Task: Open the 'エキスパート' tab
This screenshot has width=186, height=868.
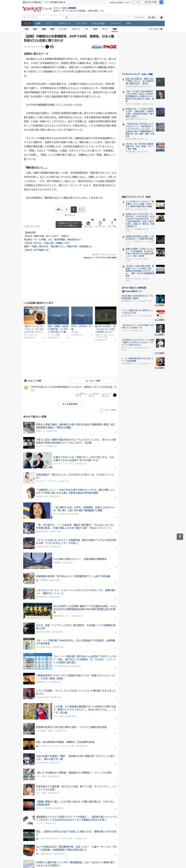Action: 64,24
